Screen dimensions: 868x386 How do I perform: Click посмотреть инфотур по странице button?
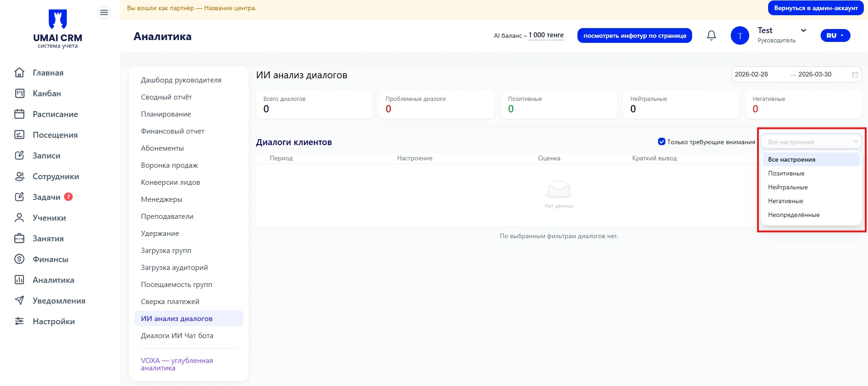pyautogui.click(x=635, y=35)
